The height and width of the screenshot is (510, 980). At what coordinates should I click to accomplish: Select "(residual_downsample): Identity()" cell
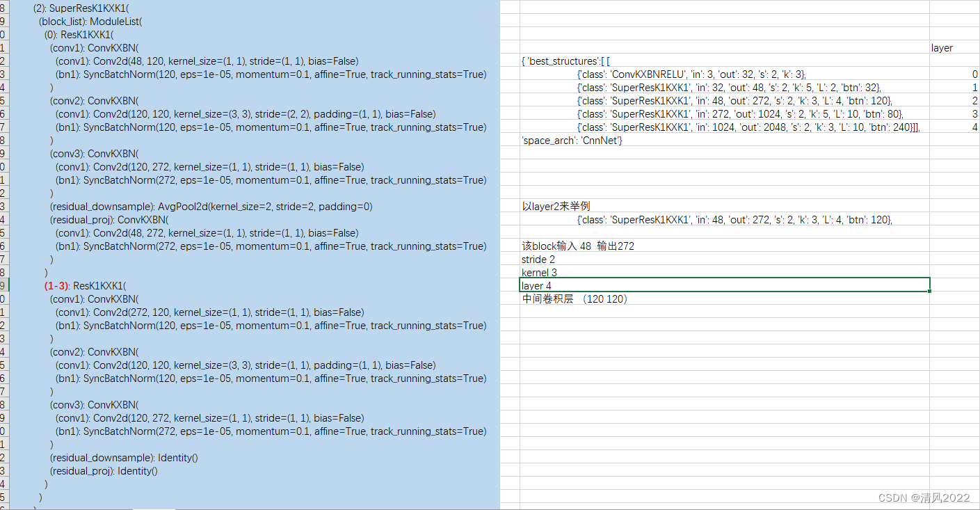(124, 458)
